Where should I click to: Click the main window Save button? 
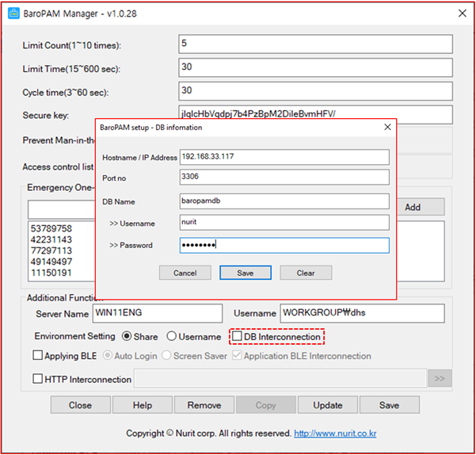(x=390, y=405)
